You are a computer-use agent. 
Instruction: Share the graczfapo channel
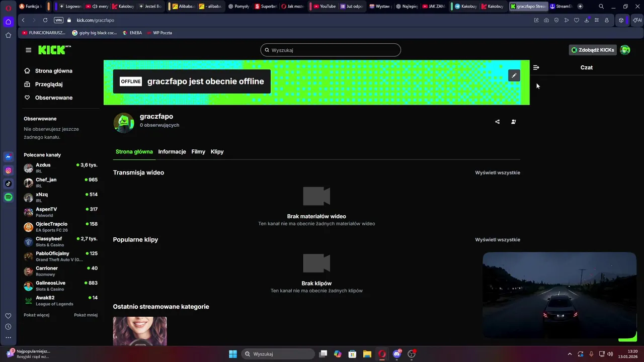(498, 122)
